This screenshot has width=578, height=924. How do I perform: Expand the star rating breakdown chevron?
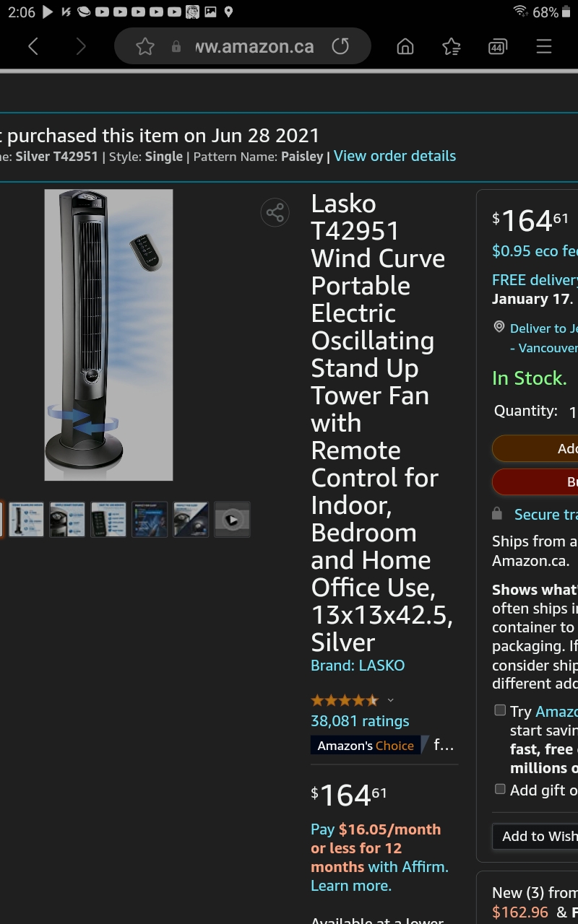point(391,700)
